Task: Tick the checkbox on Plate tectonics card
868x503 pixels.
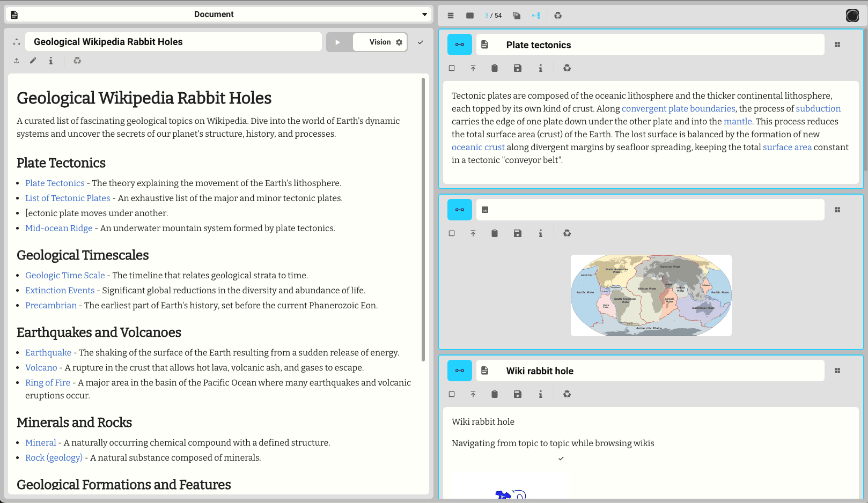Action: (x=452, y=68)
